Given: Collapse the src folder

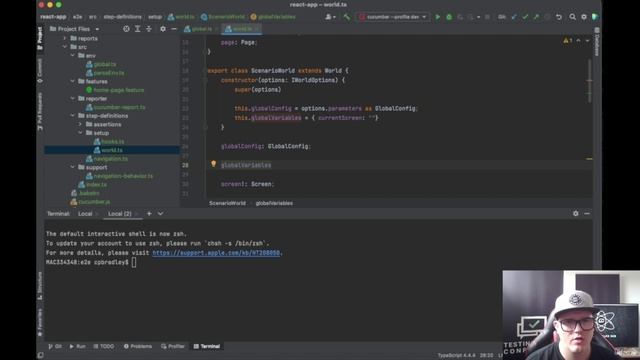Looking at the screenshot, I should coord(64,47).
